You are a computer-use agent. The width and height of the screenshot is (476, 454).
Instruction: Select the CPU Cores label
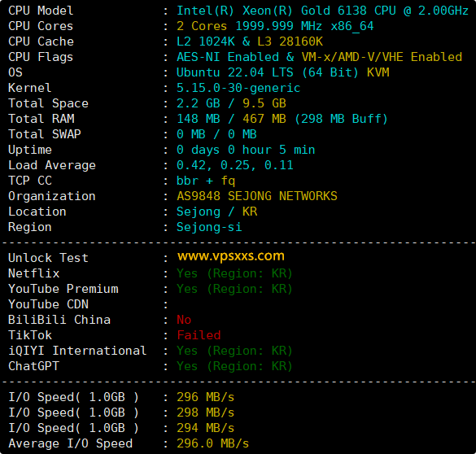tap(41, 26)
